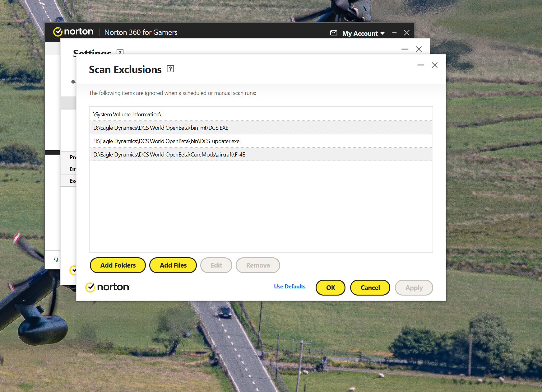The width and height of the screenshot is (542, 392).
Task: Click the Add Folders button
Action: (x=118, y=265)
